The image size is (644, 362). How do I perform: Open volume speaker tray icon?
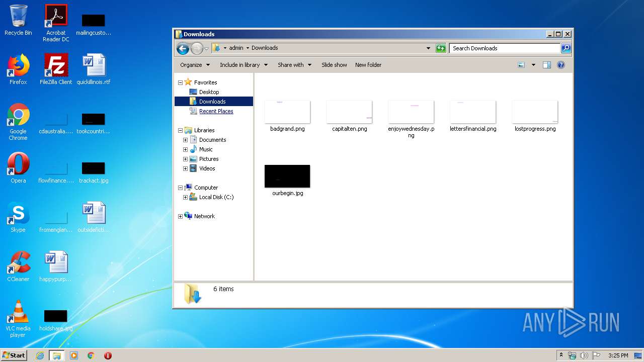point(584,355)
